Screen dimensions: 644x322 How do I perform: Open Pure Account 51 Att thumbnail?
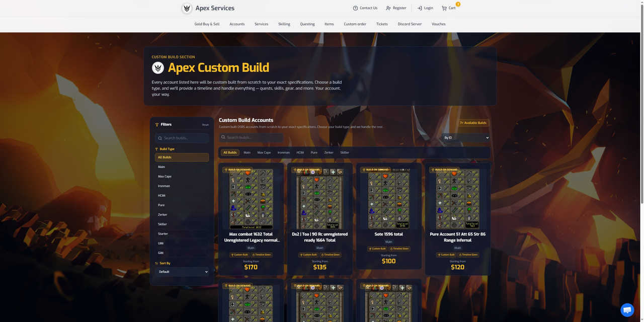[457, 199]
